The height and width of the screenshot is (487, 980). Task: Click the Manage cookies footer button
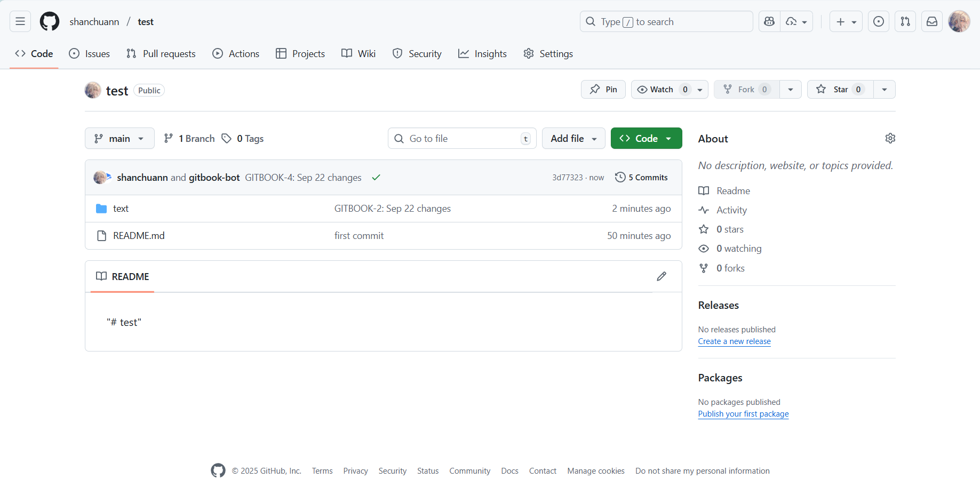click(x=596, y=471)
